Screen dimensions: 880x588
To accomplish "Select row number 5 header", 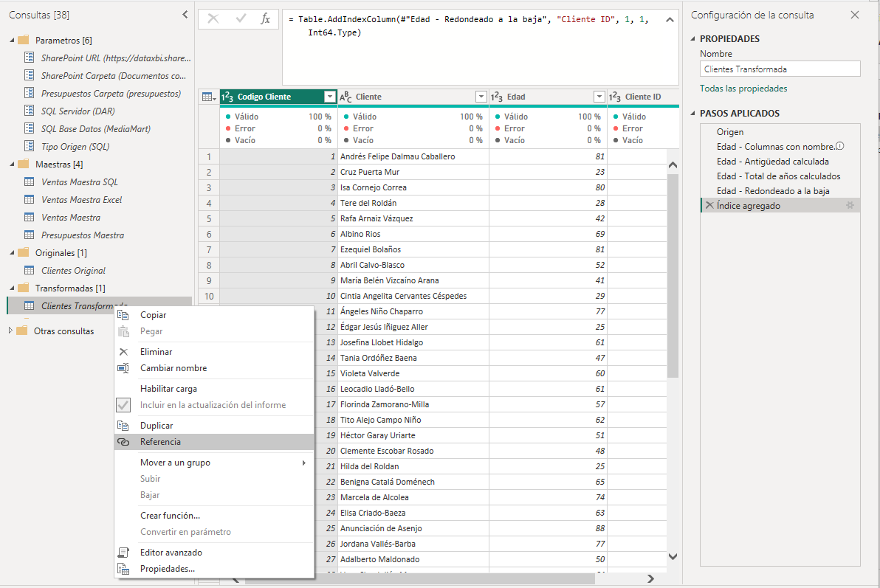I will coord(209,218).
